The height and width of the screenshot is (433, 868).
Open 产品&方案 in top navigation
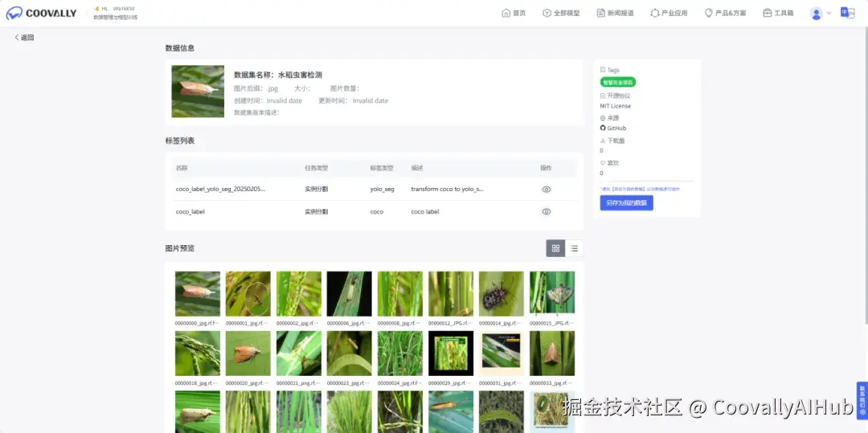(725, 14)
